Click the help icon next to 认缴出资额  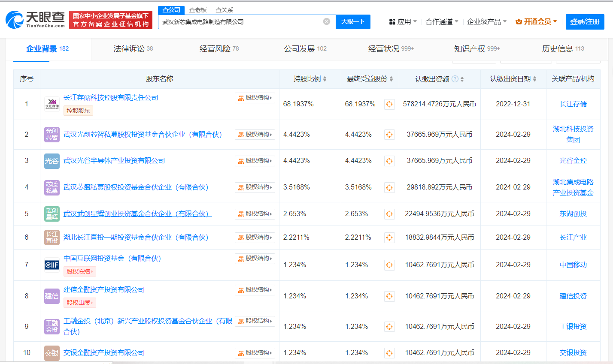pos(455,79)
